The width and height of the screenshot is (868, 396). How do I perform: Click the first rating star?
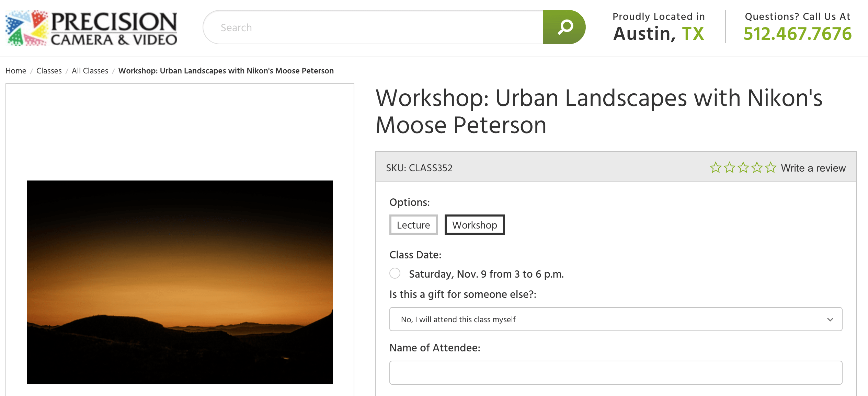pos(716,167)
